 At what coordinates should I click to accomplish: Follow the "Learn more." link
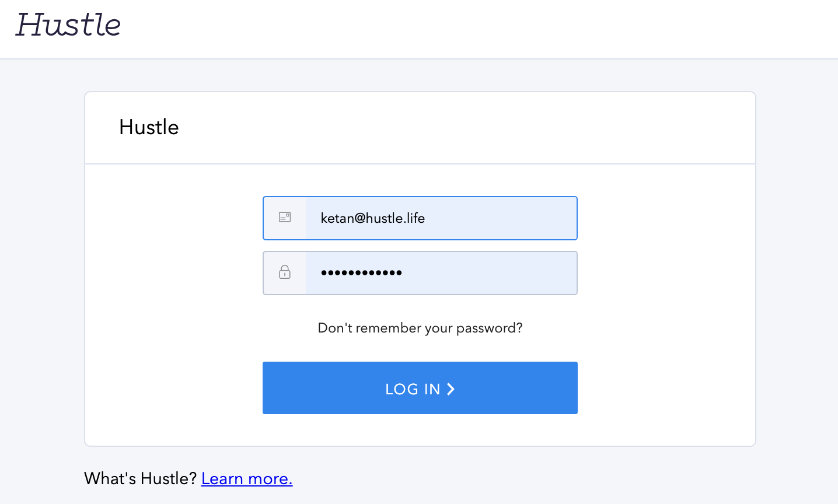tap(247, 479)
